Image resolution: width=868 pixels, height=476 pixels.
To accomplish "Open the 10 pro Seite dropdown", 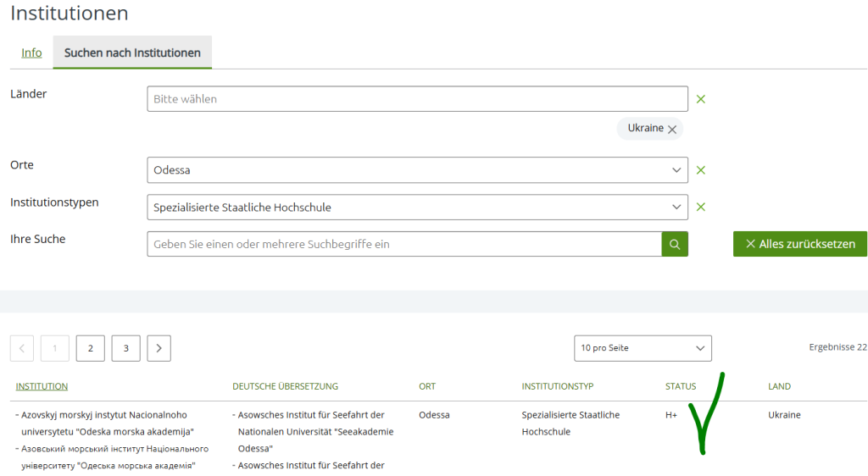I will pyautogui.click(x=643, y=348).
